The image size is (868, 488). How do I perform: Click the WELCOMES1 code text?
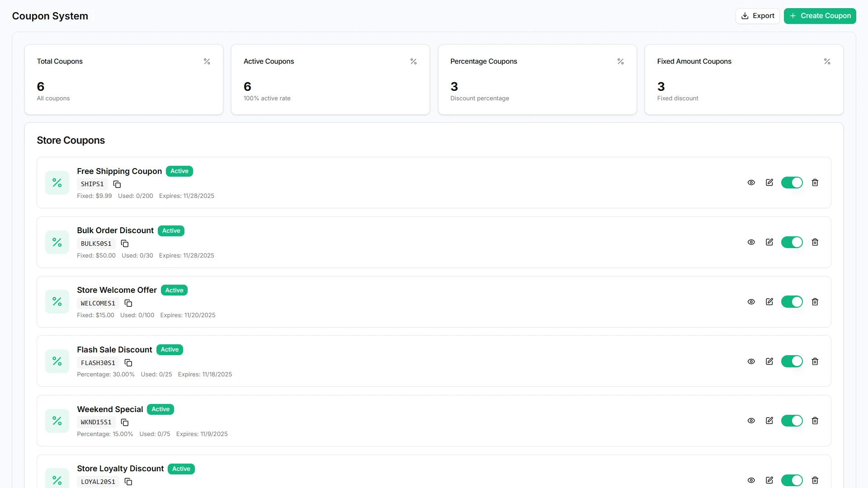(98, 303)
